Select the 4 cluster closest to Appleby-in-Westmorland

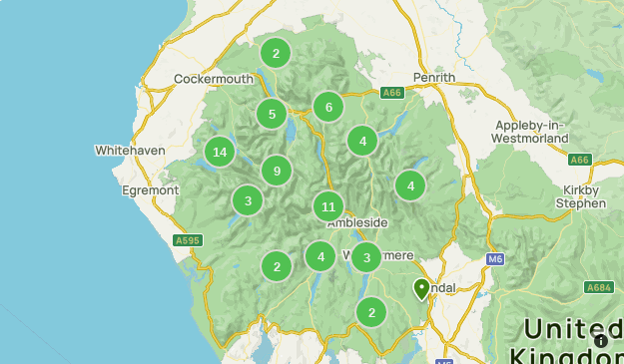coord(410,185)
